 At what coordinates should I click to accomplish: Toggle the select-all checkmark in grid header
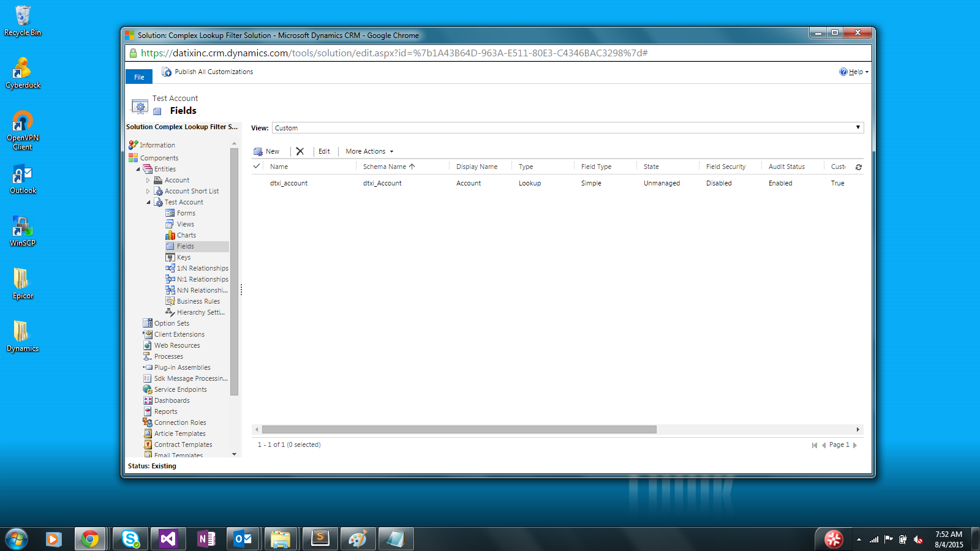click(257, 166)
